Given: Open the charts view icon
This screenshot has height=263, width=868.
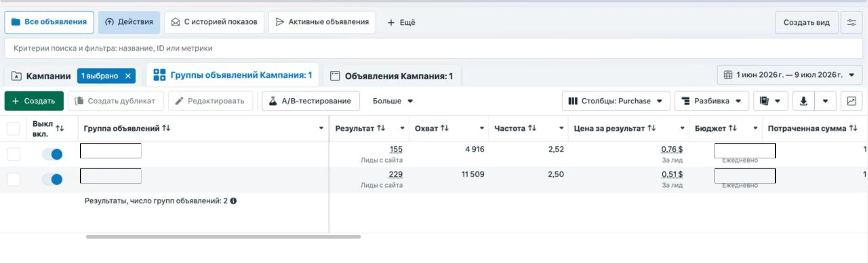Looking at the screenshot, I should point(851,101).
